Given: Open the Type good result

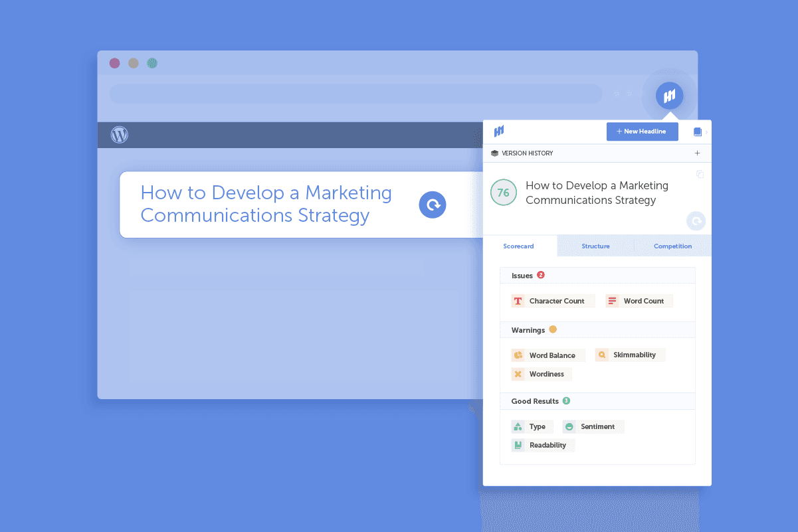Looking at the screenshot, I should click(532, 426).
